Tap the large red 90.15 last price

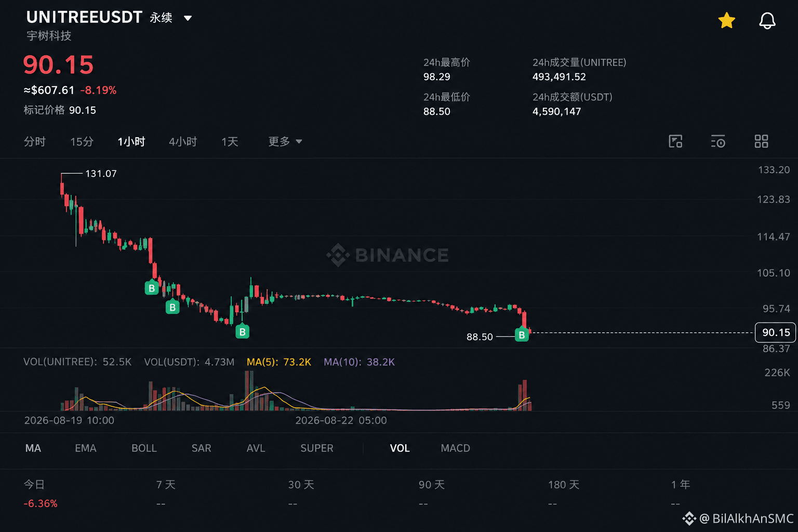[x=58, y=65]
